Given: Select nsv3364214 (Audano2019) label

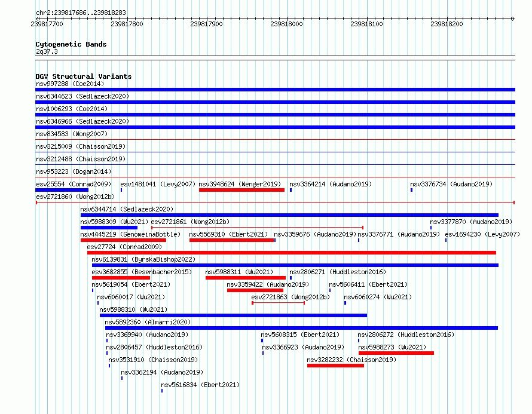Looking at the screenshot, I should click(x=331, y=184).
